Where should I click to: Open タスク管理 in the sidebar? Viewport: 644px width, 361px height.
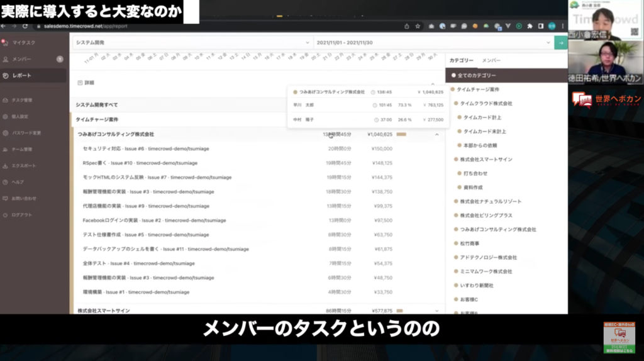(22, 100)
